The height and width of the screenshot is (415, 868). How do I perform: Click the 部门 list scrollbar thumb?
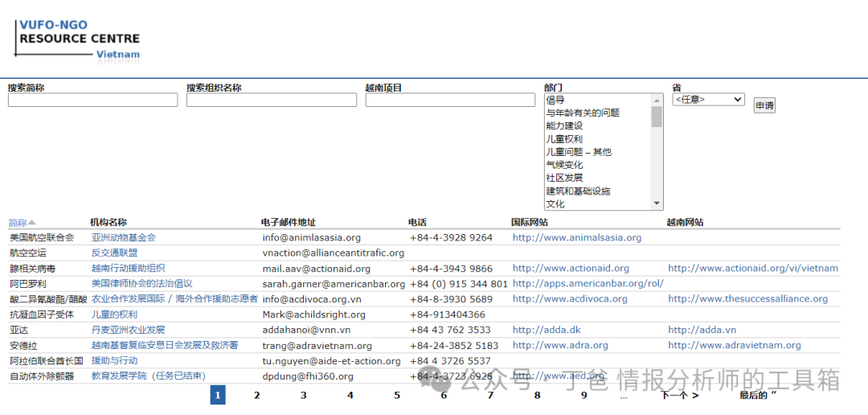(x=657, y=117)
